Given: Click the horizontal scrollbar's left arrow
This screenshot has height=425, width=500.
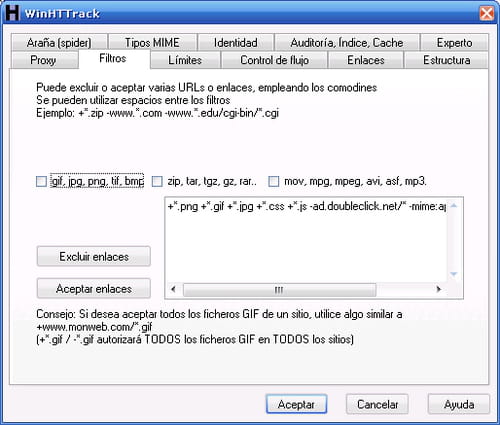Looking at the screenshot, I should (173, 289).
